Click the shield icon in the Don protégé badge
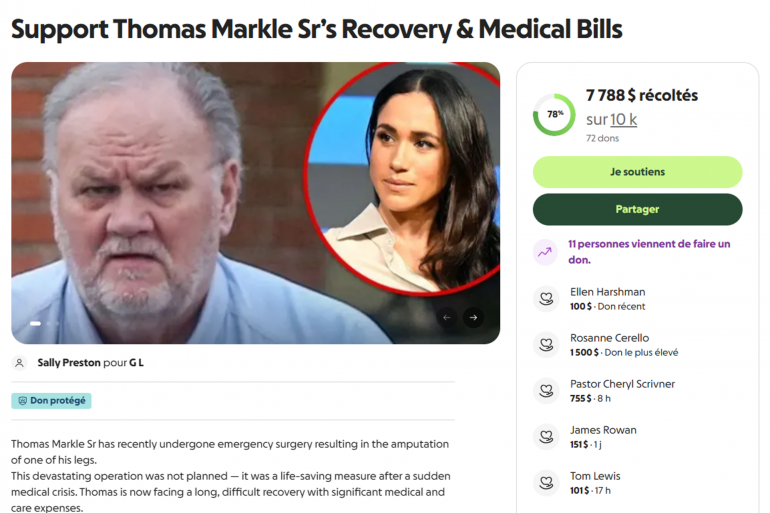Image resolution: width=770 pixels, height=513 pixels. (23, 401)
